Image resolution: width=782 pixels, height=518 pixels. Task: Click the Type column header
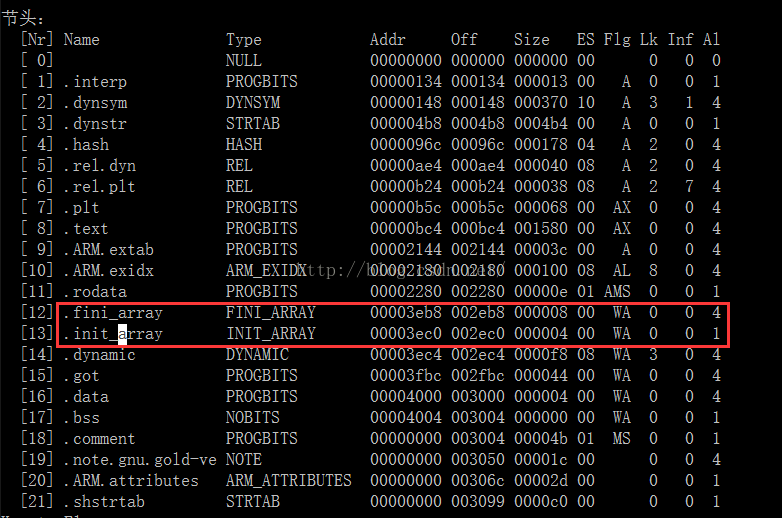243,39
